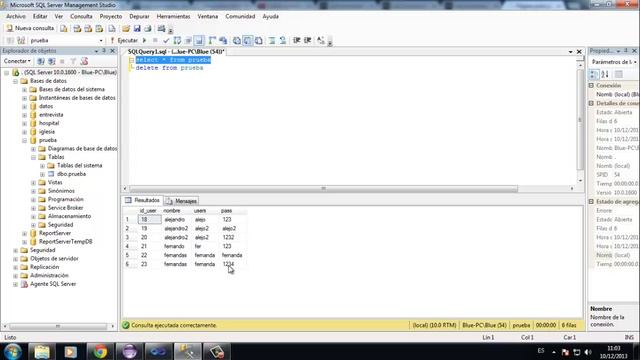The height and width of the screenshot is (360, 640).
Task: Start debugging with the green arrow
Action: (144, 40)
